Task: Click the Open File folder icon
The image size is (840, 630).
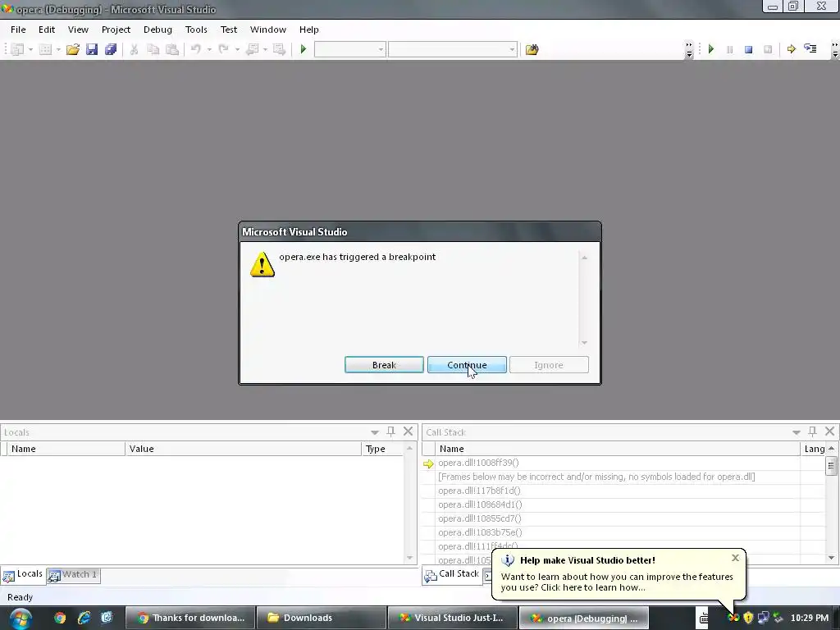Action: click(x=73, y=49)
